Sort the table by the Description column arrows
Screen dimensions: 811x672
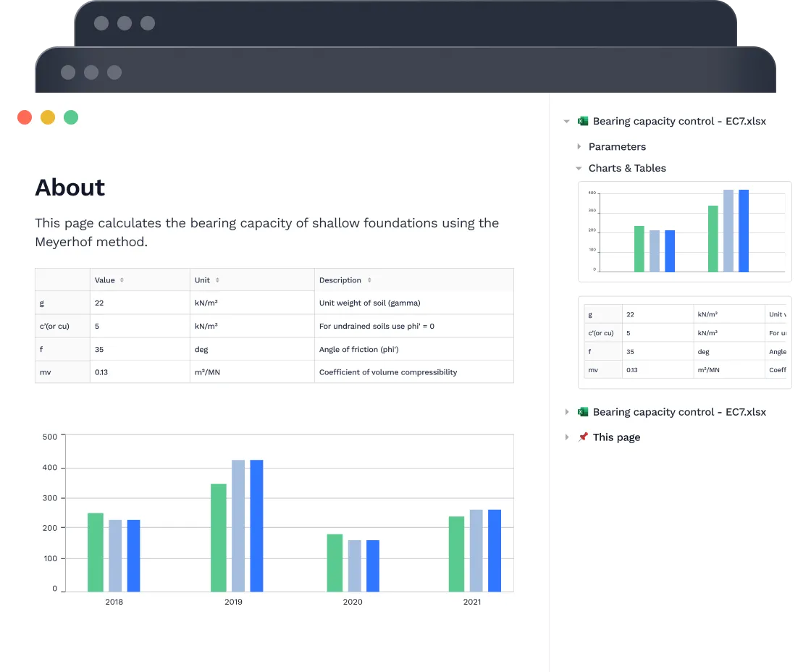[369, 280]
